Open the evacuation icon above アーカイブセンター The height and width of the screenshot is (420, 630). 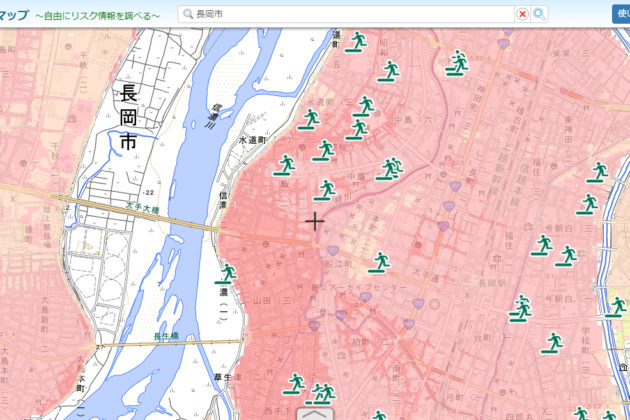(x=378, y=262)
